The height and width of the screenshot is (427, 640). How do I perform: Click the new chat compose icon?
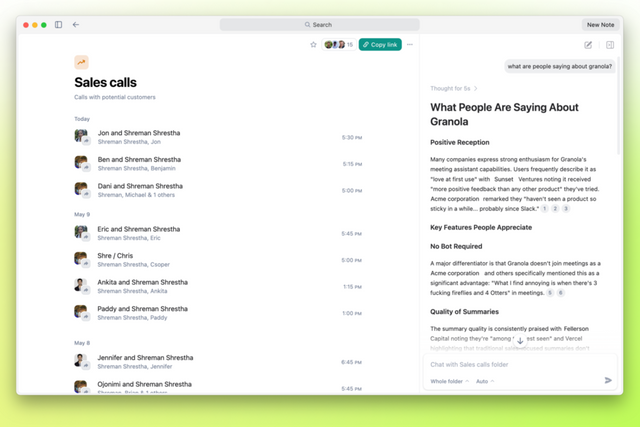588,45
